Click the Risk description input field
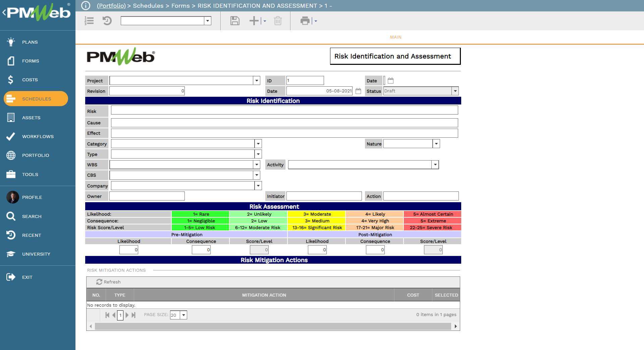 coord(284,110)
